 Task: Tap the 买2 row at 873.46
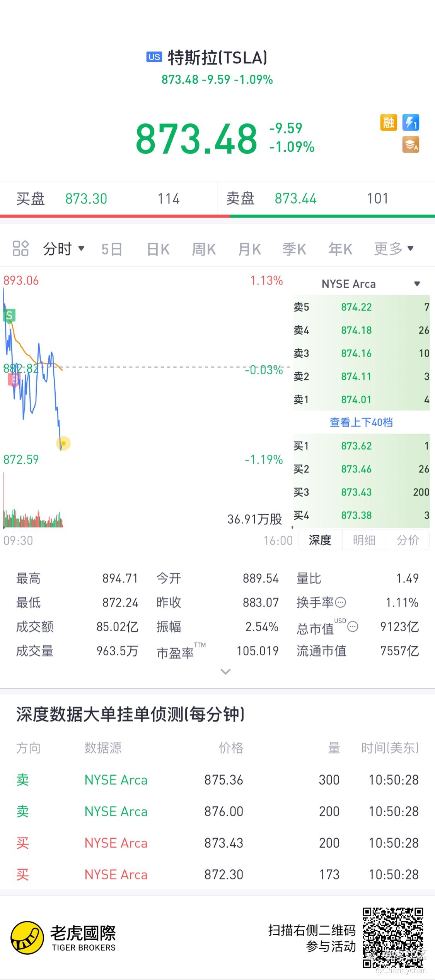[x=361, y=469]
